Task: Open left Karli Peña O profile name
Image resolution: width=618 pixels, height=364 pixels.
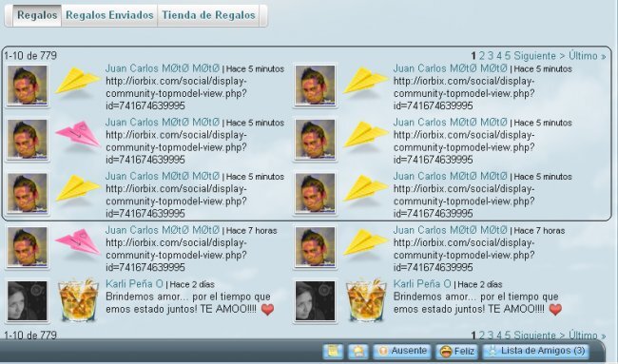Action: click(x=134, y=283)
